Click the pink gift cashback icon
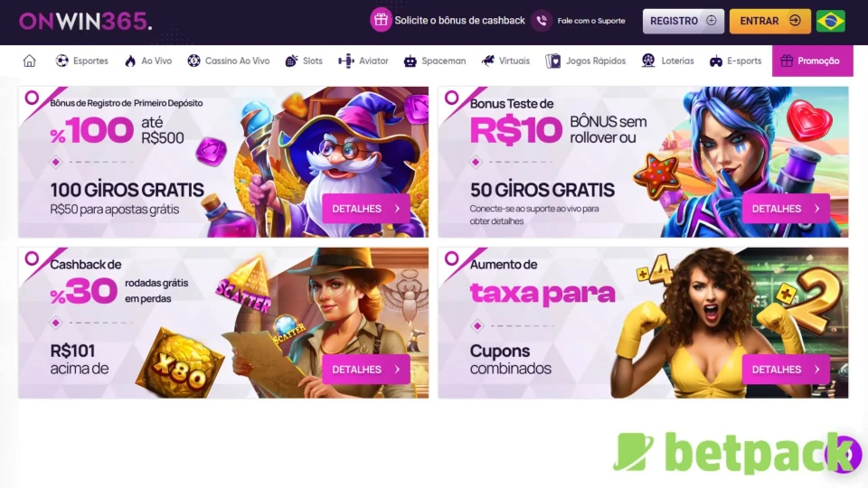This screenshot has height=488, width=868. 381,21
